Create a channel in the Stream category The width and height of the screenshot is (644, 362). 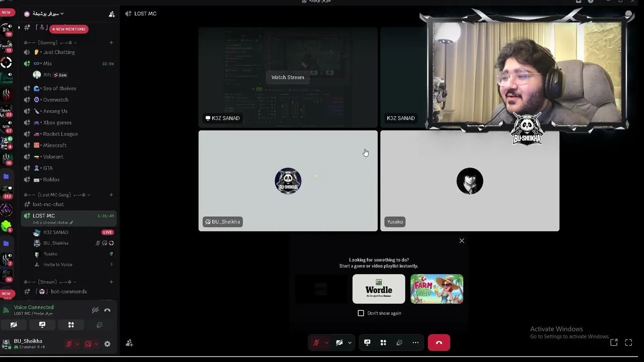111,282
